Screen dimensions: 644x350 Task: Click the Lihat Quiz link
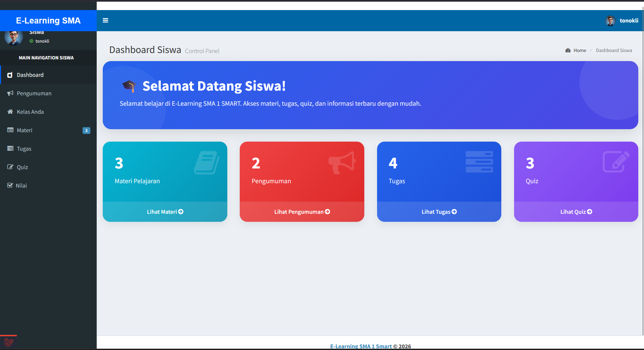pyautogui.click(x=576, y=212)
